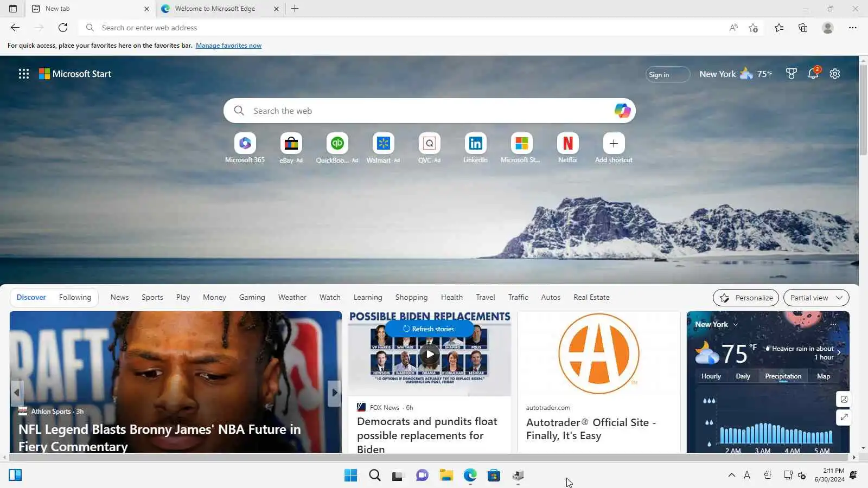Click the Read aloud icon in address bar
868x488 pixels.
point(733,28)
